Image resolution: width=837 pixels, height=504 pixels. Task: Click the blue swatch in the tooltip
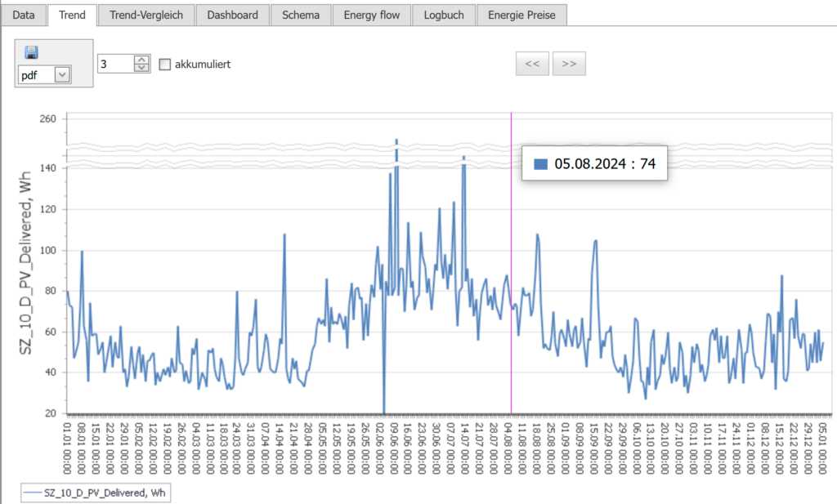click(540, 164)
